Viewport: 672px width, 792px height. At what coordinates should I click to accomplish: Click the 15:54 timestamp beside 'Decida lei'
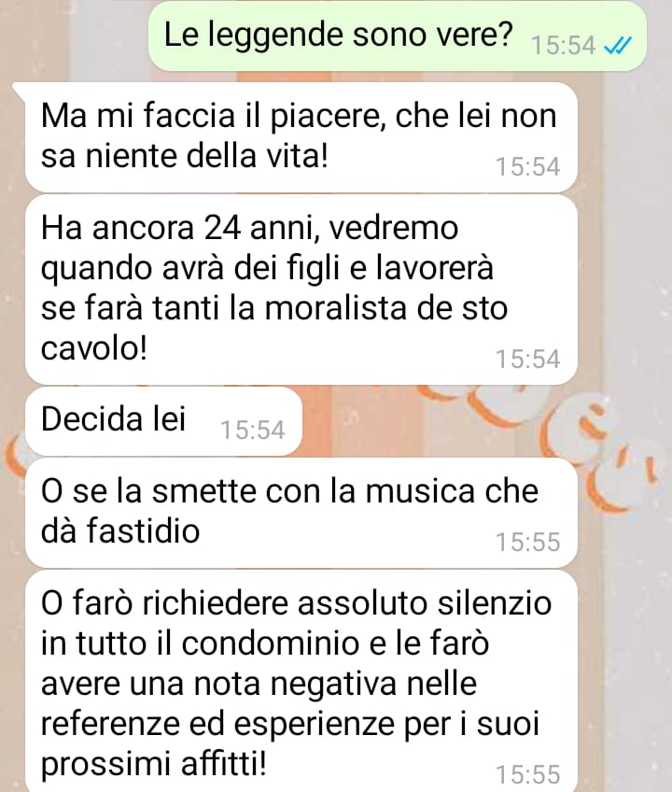pyautogui.click(x=252, y=431)
